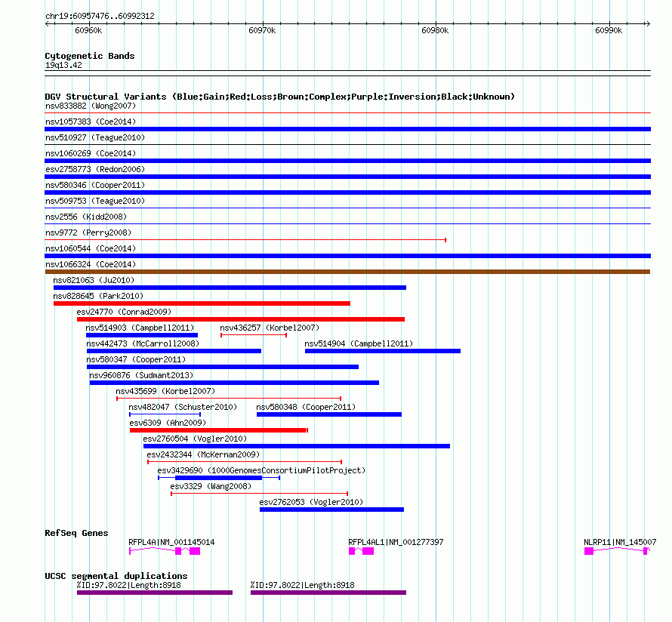672x622 pixels.
Task: Select the nsv482047 (Schuster2010) thin blue feature
Action: 165,414
